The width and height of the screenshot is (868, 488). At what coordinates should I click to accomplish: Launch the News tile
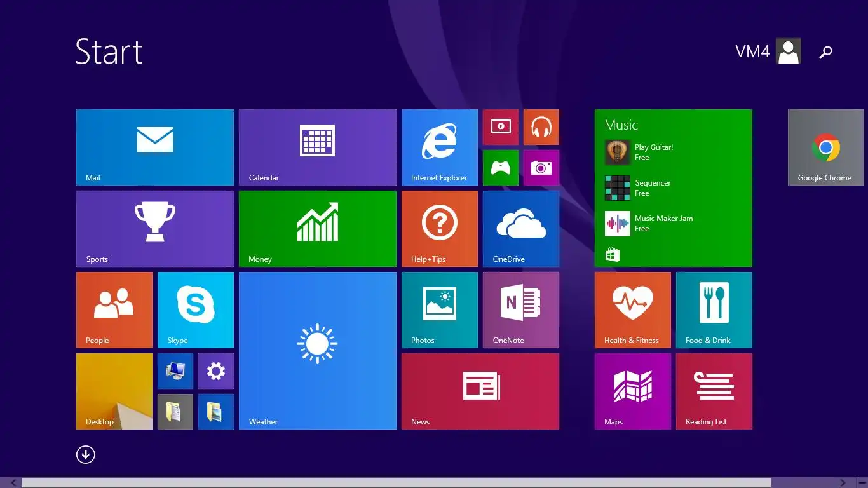pos(480,391)
